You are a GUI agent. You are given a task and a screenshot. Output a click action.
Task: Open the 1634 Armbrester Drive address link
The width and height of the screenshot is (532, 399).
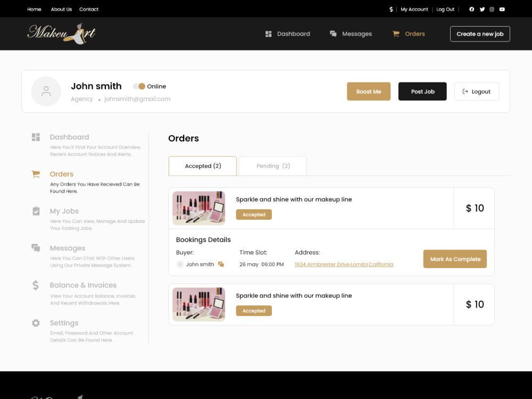344,264
